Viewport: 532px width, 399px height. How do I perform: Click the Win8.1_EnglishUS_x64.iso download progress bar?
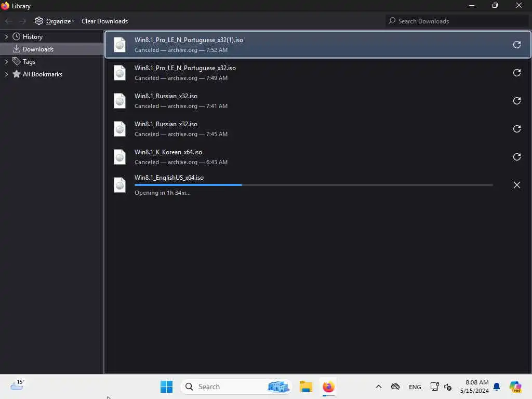point(313,185)
